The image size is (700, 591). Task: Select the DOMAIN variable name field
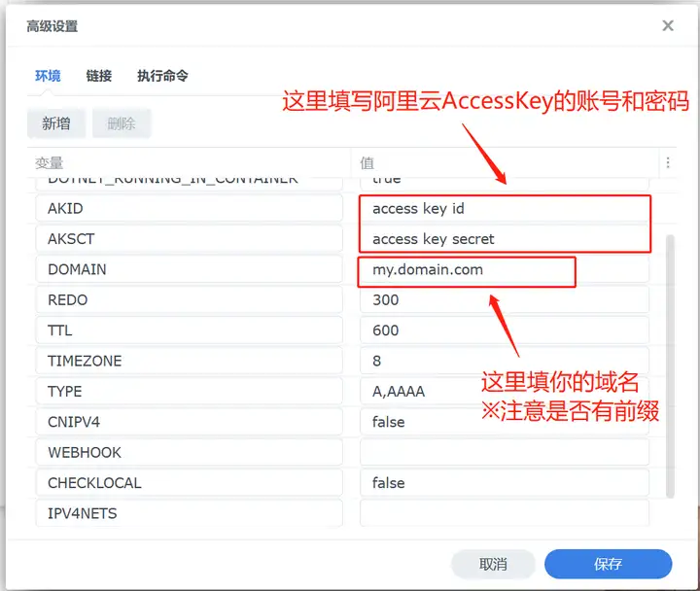(189, 269)
